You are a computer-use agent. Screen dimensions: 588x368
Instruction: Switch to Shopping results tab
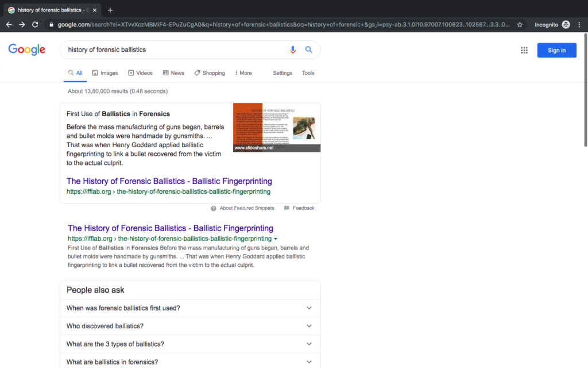[210, 73]
